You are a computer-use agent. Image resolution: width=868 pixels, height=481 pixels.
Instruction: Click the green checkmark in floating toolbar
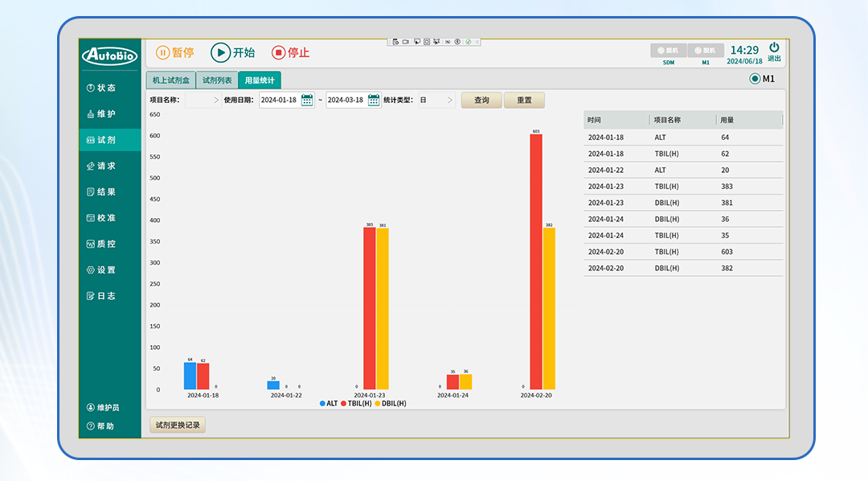[469, 42]
